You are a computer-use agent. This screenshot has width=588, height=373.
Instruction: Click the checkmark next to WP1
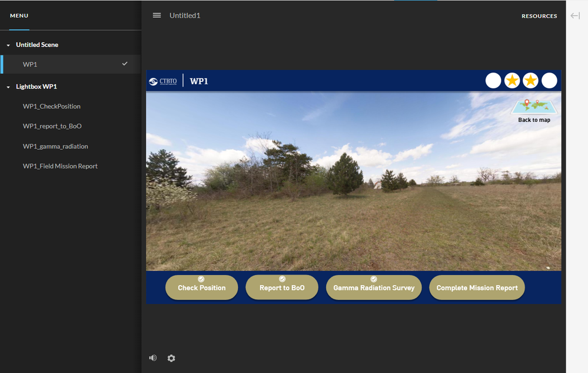(x=125, y=64)
